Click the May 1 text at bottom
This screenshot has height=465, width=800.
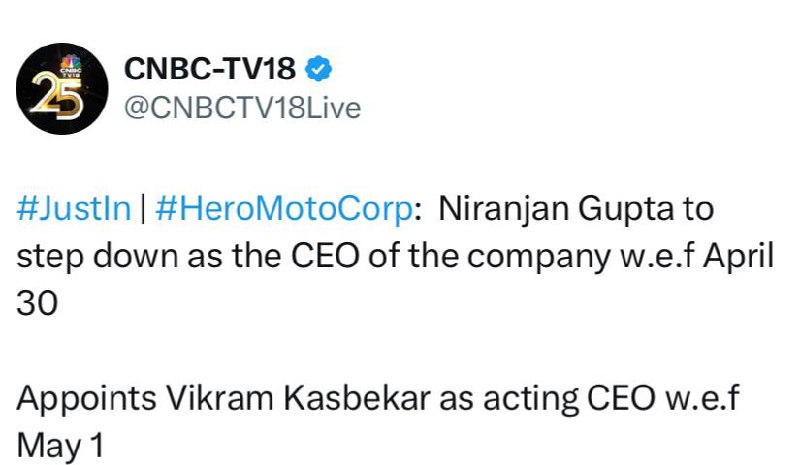[60, 445]
